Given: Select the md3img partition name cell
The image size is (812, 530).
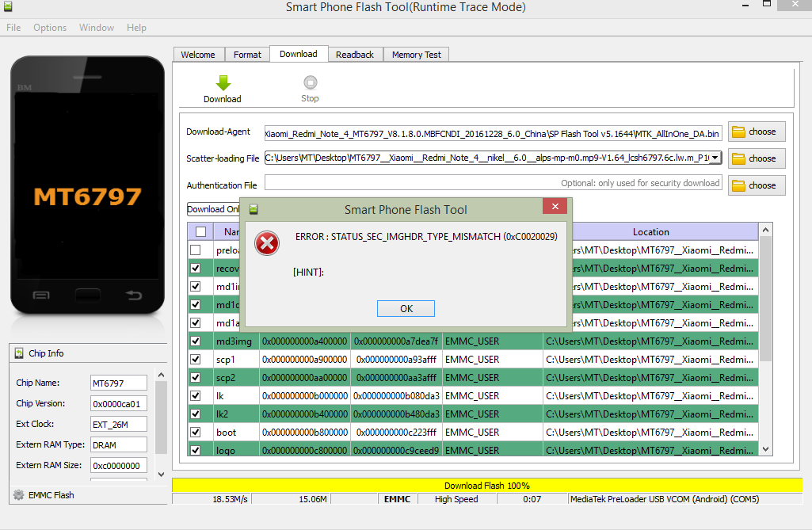Looking at the screenshot, I should click(x=236, y=341).
